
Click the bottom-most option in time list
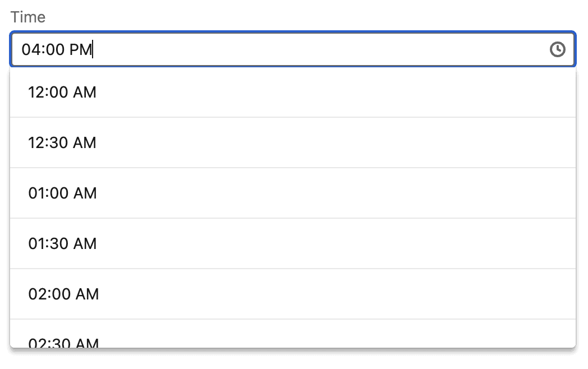click(292, 339)
